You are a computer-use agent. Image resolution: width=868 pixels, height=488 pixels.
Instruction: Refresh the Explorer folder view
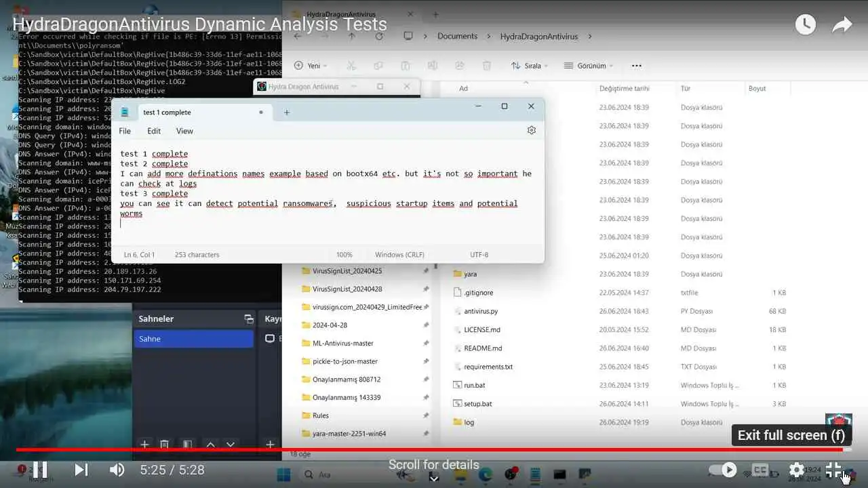point(378,37)
